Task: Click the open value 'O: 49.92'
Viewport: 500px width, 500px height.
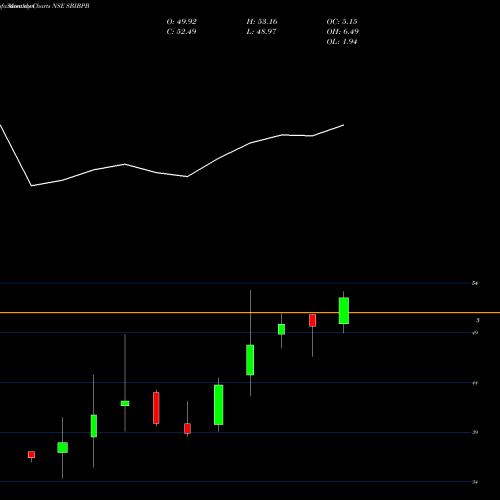Action: click(181, 22)
